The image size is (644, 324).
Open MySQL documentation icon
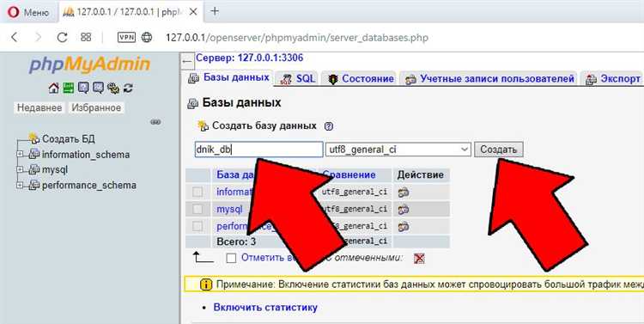click(98, 88)
